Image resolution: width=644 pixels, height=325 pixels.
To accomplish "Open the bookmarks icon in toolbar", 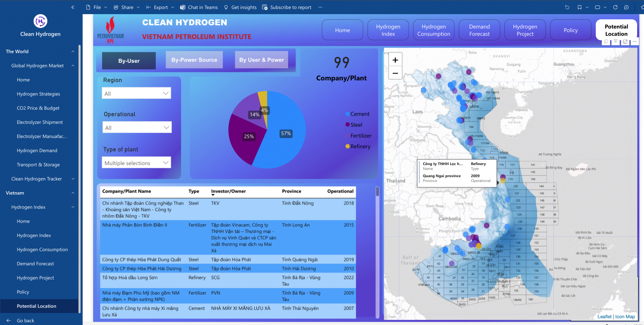I will coord(580,7).
